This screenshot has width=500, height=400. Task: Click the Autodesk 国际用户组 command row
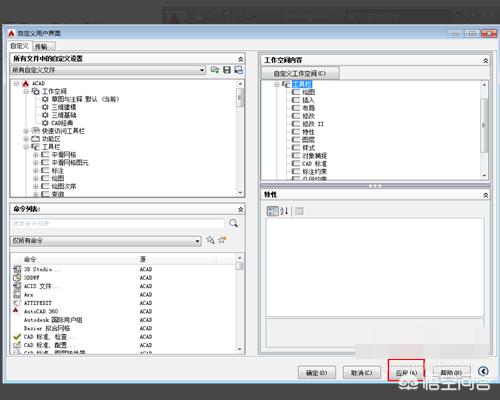(123, 320)
